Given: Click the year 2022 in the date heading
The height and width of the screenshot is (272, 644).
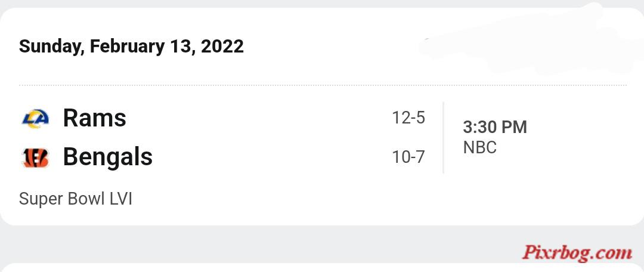Looking at the screenshot, I should point(222,46).
